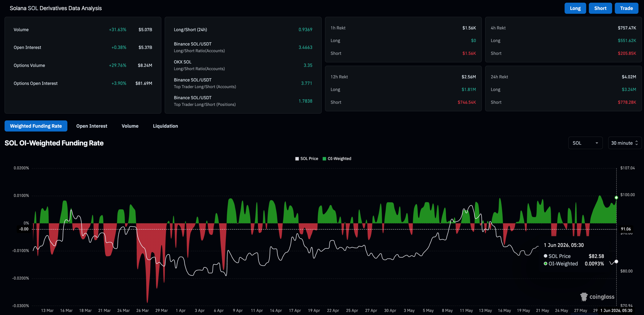Click the 24h Rekt total $4.02M
Image resolution: width=644 pixels, height=315 pixels.
(x=629, y=77)
